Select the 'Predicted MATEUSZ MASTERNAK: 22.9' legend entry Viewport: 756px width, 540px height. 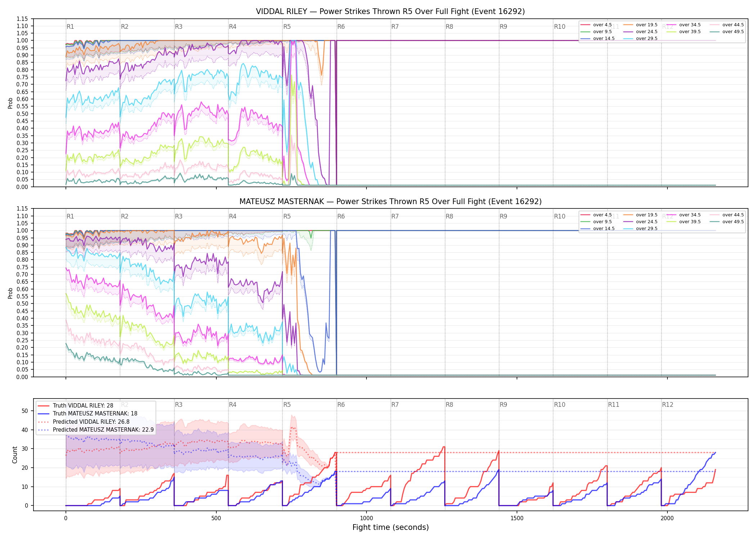[x=96, y=429]
